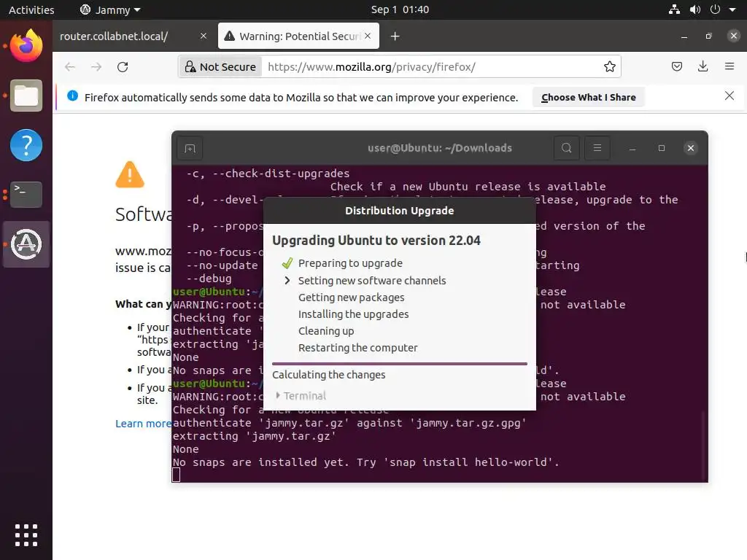
Task: Open a new tab in the terminal window
Action: pyautogui.click(x=190, y=149)
